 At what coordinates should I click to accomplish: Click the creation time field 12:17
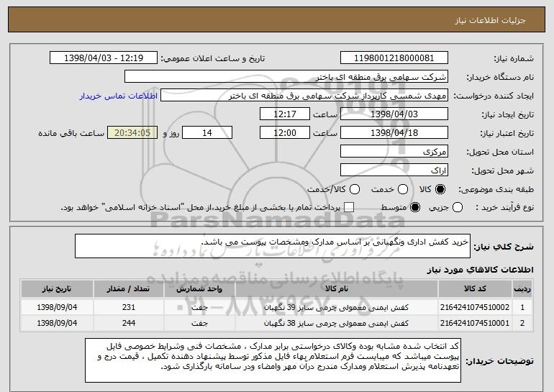click(285, 114)
